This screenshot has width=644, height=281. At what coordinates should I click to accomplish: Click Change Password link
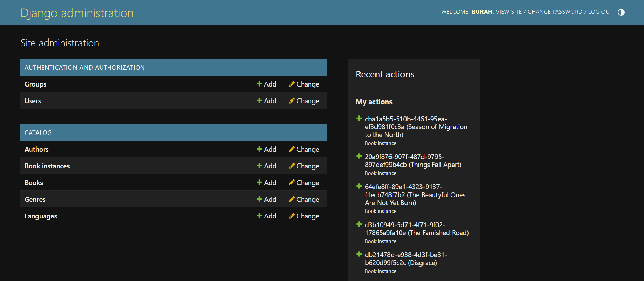(555, 12)
